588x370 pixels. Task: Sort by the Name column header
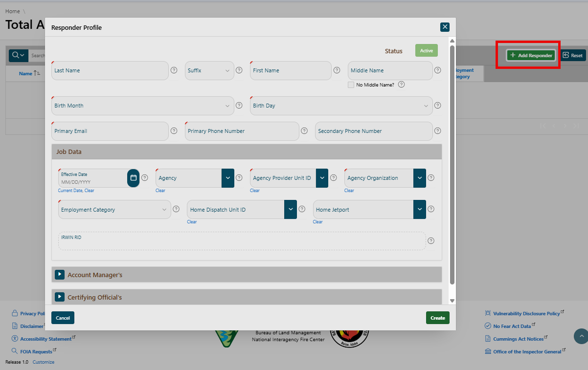25,73
